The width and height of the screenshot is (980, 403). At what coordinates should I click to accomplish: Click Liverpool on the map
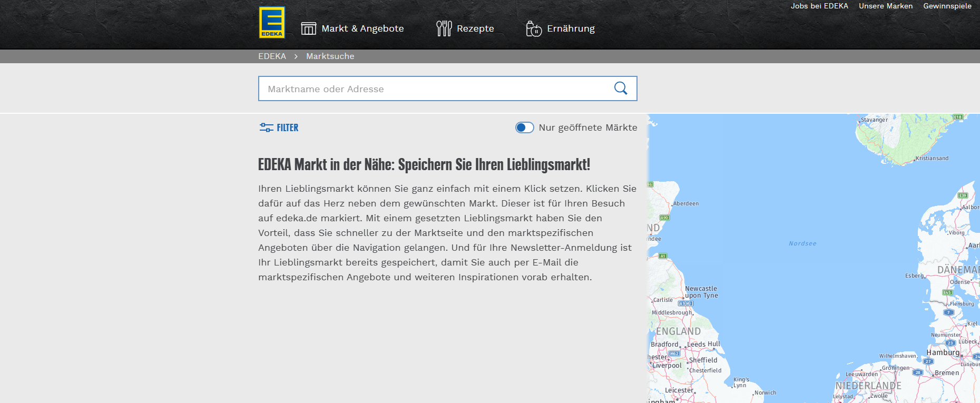point(667,366)
